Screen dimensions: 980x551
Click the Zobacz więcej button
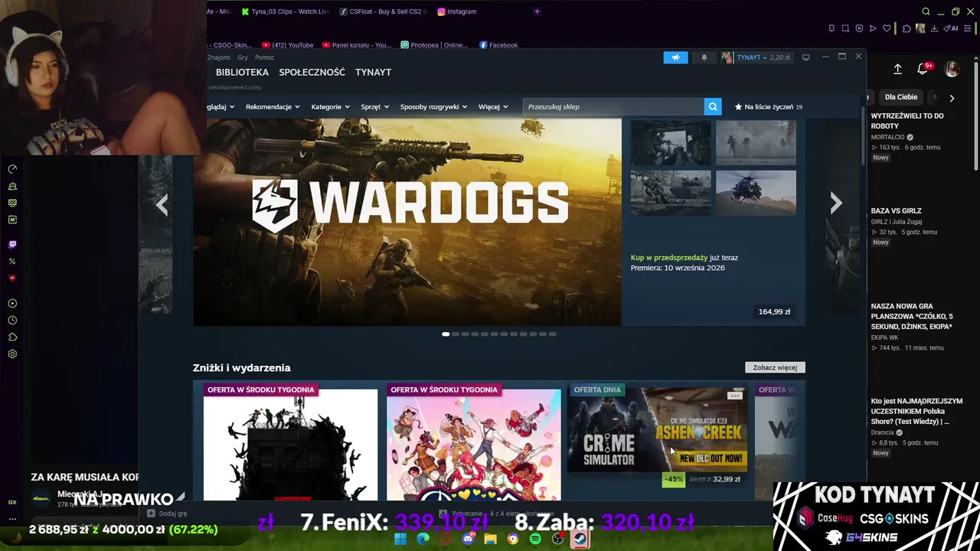point(775,367)
